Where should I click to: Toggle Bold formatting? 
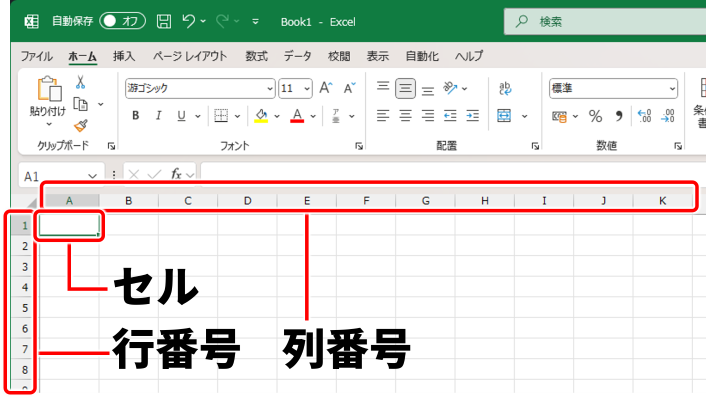(136, 116)
